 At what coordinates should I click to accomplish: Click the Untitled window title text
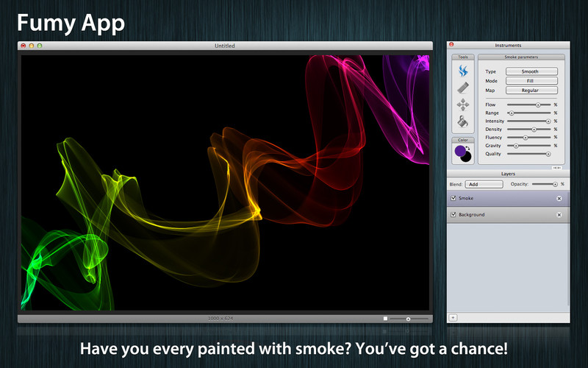(x=225, y=46)
